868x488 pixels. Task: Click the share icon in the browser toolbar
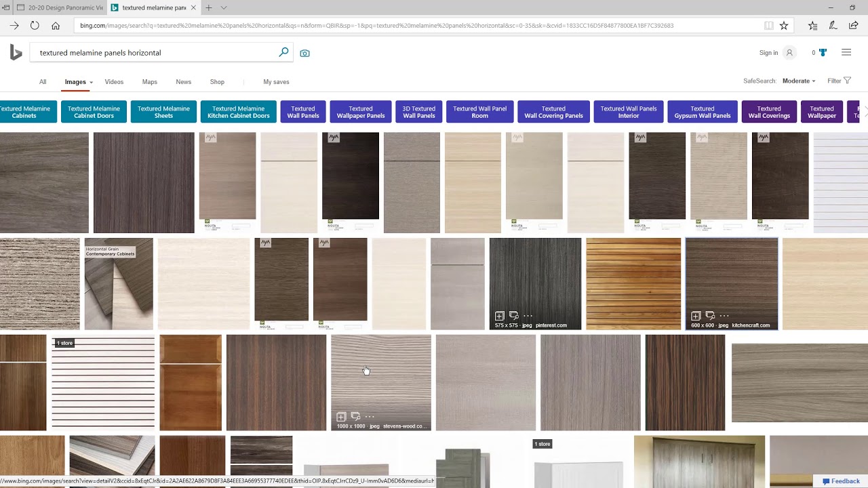(x=854, y=26)
